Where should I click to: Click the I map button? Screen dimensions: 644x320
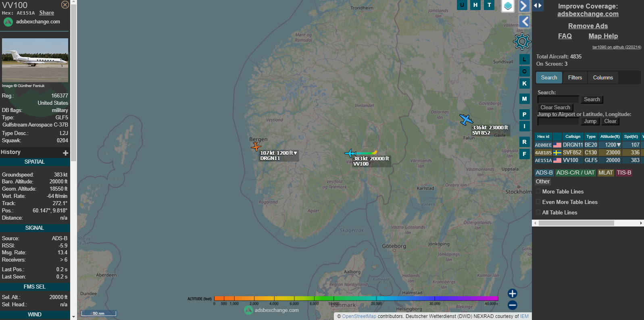pyautogui.click(x=524, y=126)
